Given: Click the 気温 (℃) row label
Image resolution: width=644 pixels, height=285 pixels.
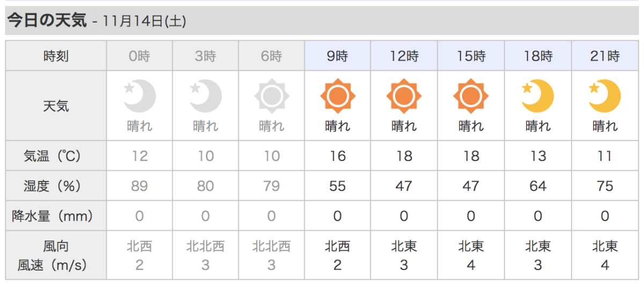Looking at the screenshot, I should (x=56, y=156).
